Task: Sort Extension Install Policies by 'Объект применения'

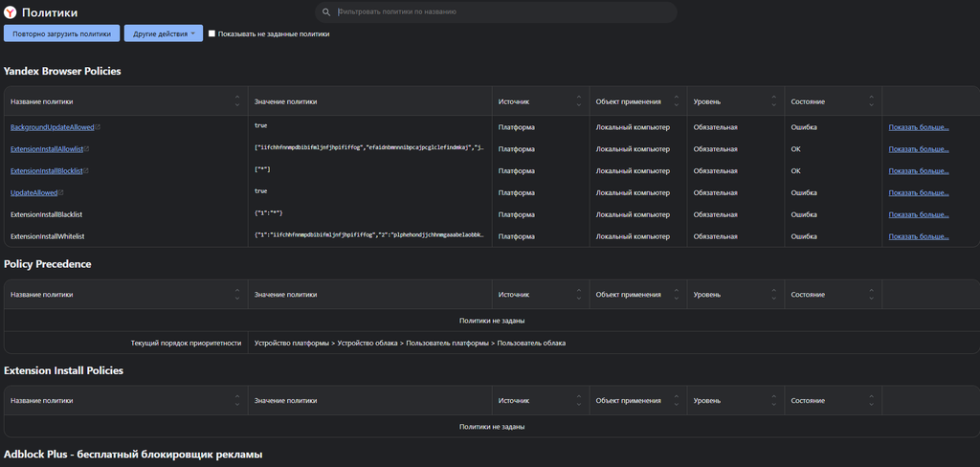Action: pos(677,401)
